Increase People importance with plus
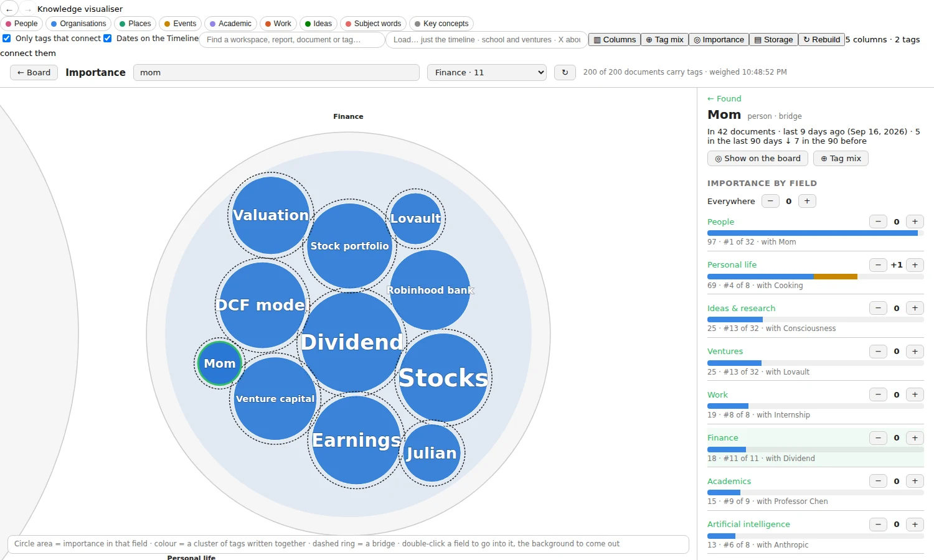Viewport: 934px width, 560px height. tap(915, 222)
